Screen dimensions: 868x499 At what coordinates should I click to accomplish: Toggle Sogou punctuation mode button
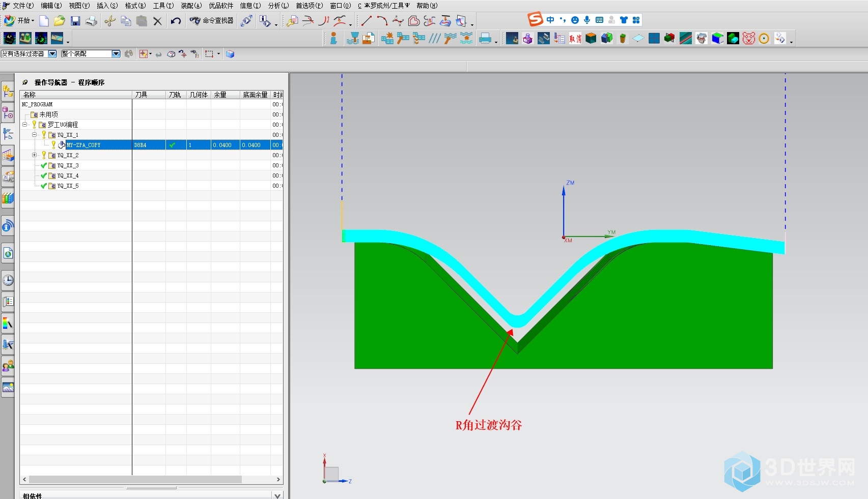[x=563, y=20]
